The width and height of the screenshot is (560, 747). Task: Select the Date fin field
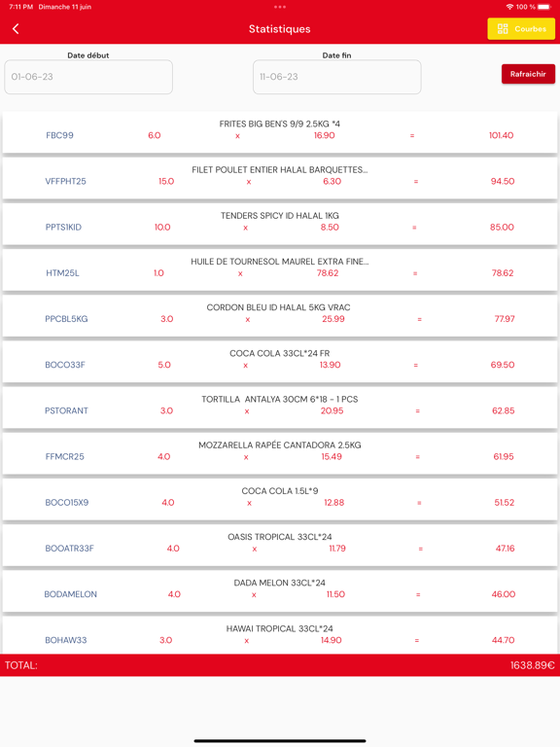point(336,77)
